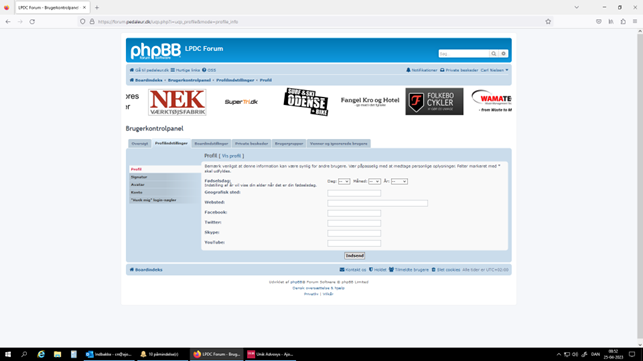This screenshot has width=643, height=361.
Task: Expand the År birthday dropdown
Action: pyautogui.click(x=399, y=181)
